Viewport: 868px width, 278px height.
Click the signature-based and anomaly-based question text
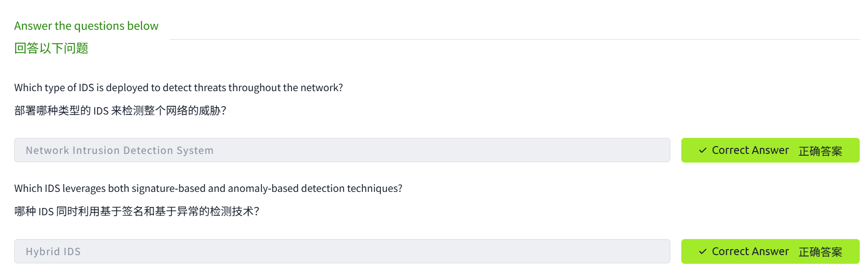pyautogui.click(x=208, y=189)
